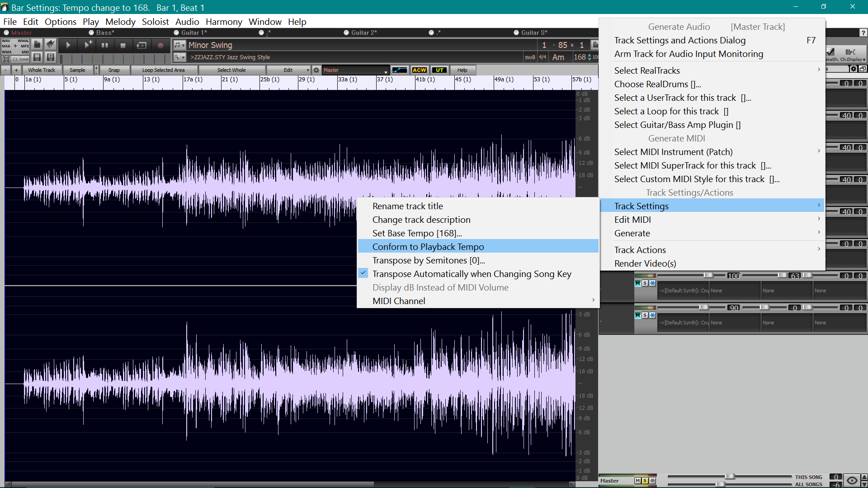Click the Loop Selected Area button

pyautogui.click(x=163, y=70)
